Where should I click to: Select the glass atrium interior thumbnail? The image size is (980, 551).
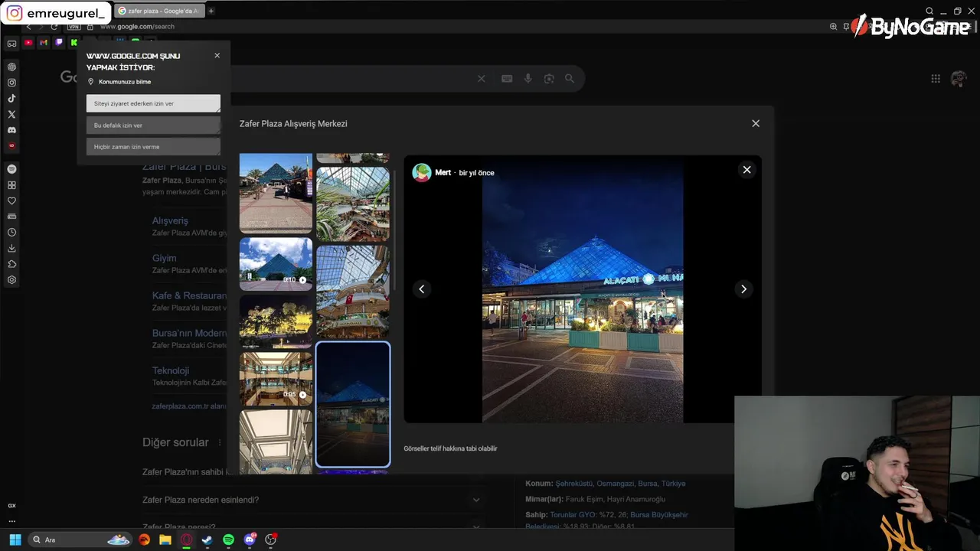coord(353,204)
